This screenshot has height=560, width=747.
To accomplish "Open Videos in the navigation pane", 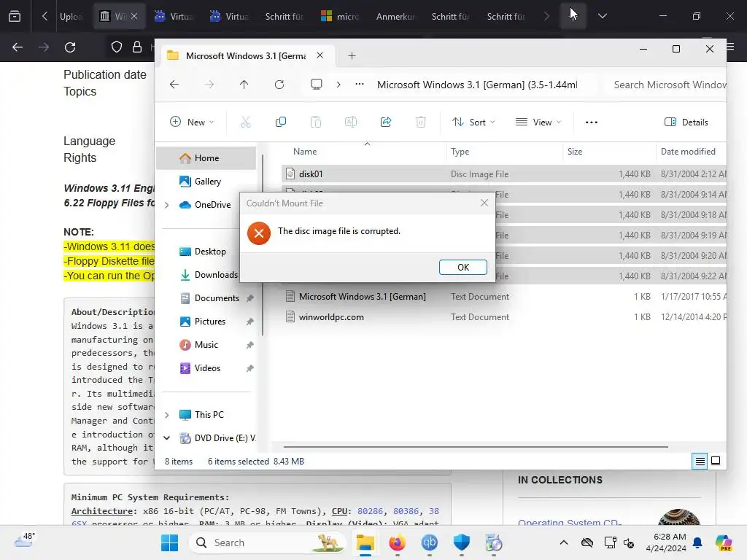I will (207, 368).
